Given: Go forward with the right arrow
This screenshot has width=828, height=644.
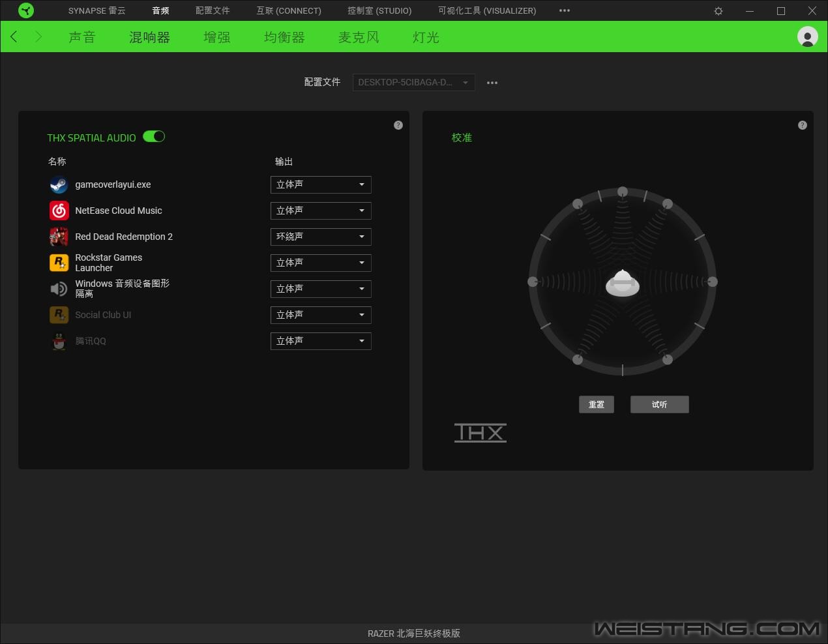Looking at the screenshot, I should 38,37.
